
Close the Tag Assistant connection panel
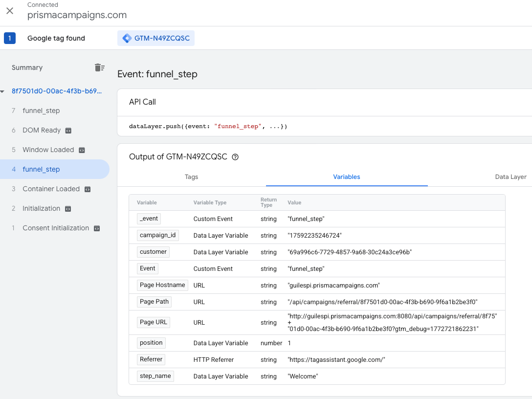click(x=9, y=11)
